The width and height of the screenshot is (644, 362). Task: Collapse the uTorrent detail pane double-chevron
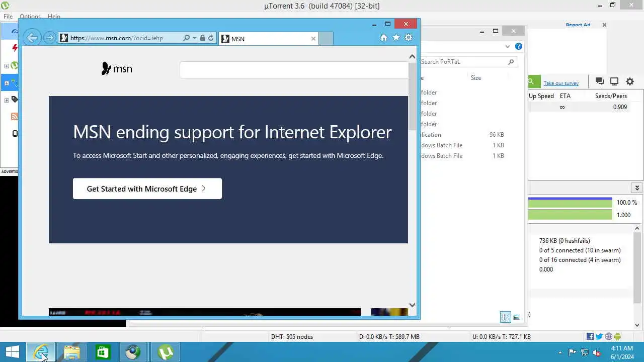[637, 188]
